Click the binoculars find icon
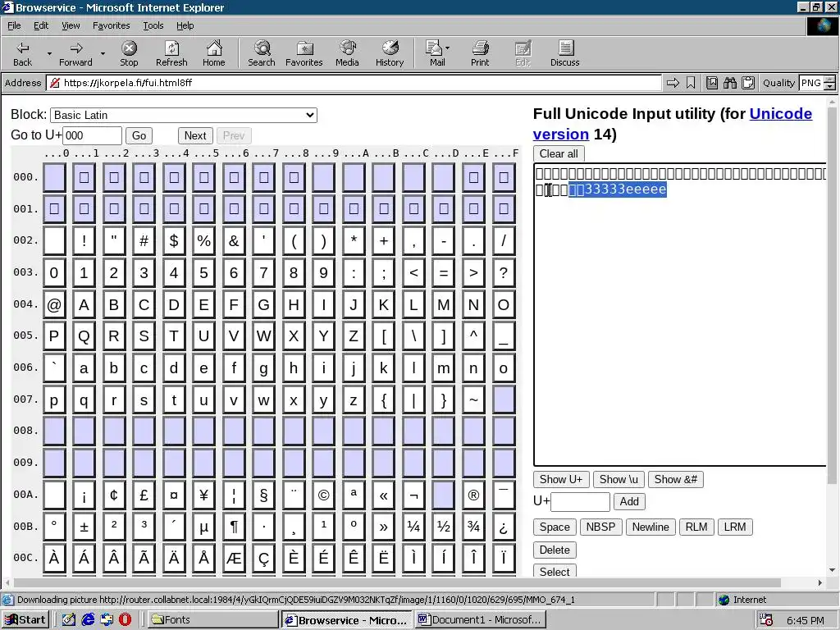The width and height of the screenshot is (840, 630). pos(729,83)
